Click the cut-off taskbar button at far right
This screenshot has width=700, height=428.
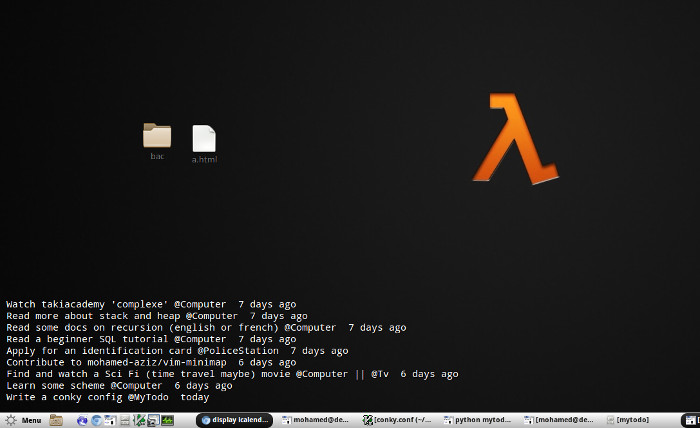(691, 420)
